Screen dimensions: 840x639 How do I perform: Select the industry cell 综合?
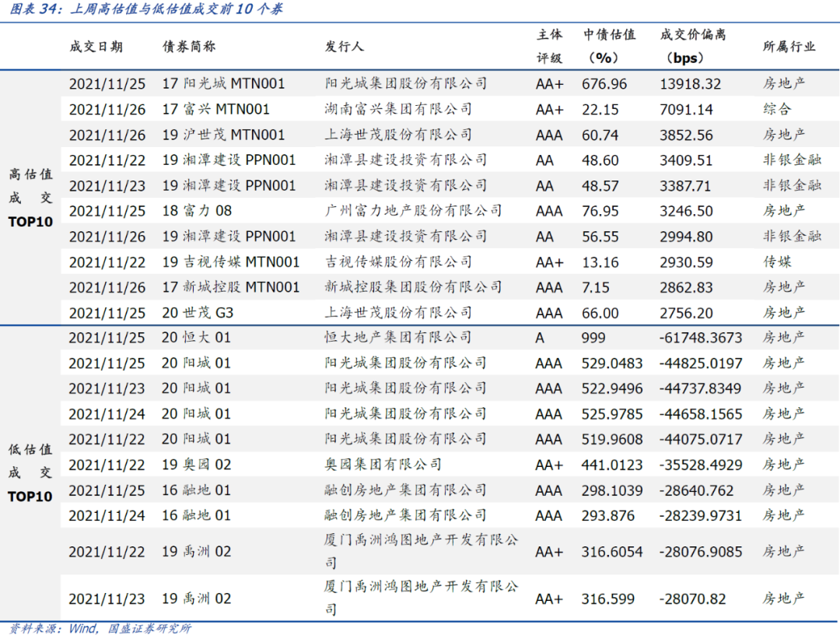pyautogui.click(x=777, y=110)
